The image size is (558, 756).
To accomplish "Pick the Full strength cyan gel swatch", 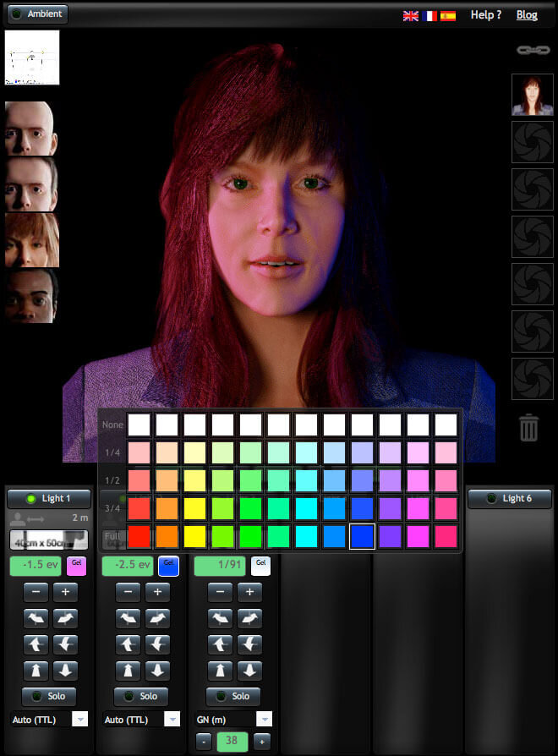I will 306,536.
